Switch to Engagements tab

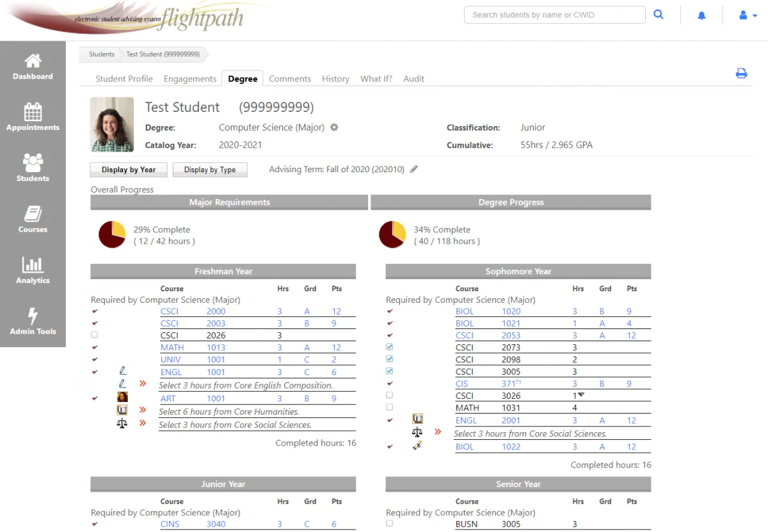point(190,79)
